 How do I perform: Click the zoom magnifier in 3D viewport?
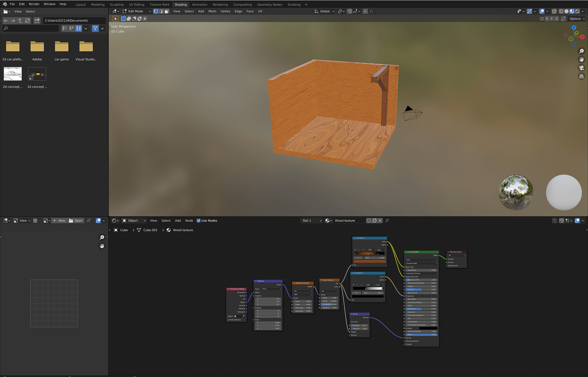tap(581, 51)
